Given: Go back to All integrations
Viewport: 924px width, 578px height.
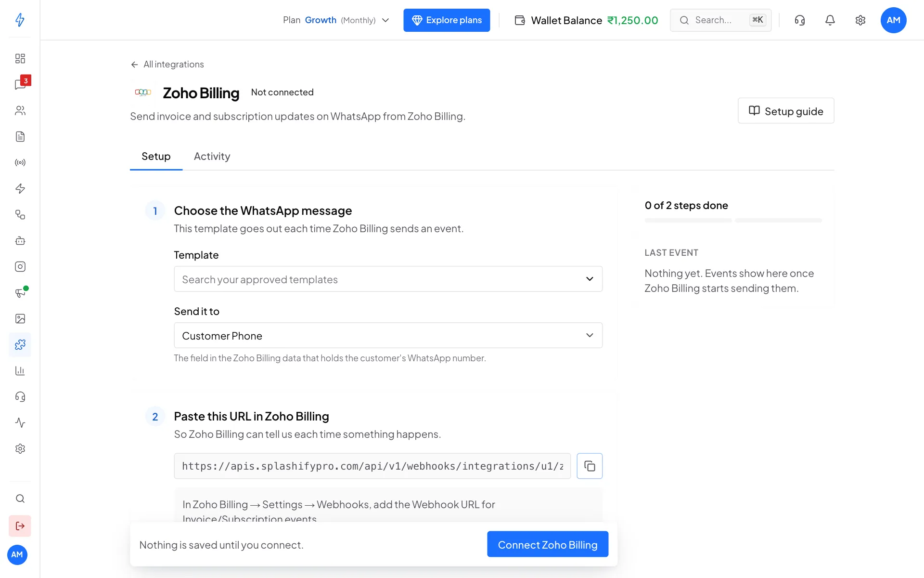Looking at the screenshot, I should point(167,65).
